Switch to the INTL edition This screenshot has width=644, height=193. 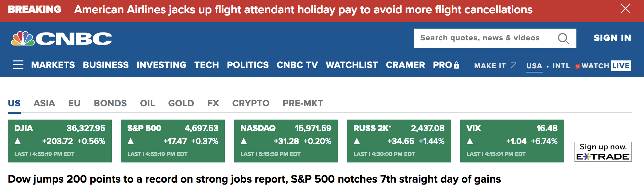[561, 66]
